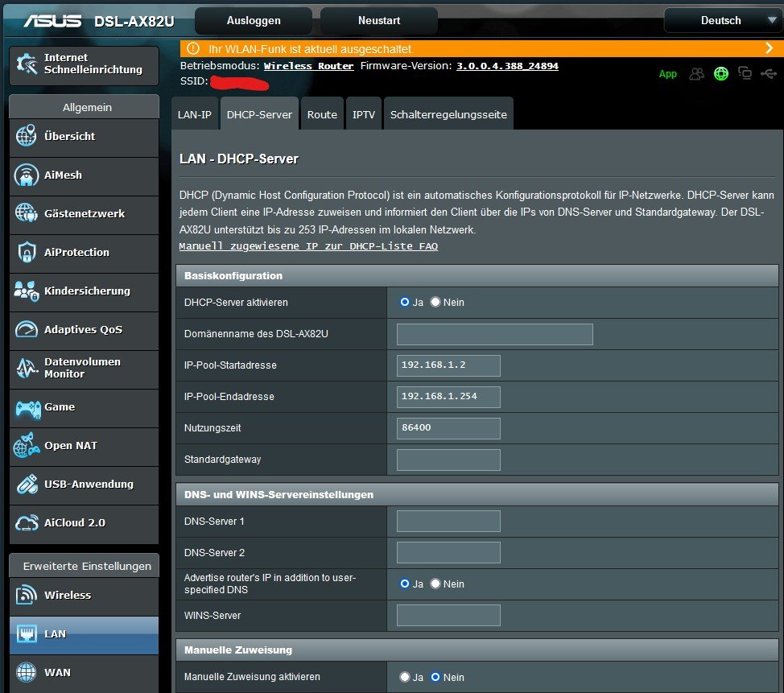Image resolution: width=784 pixels, height=693 pixels.
Task: Switch to the Schalterregelungsseite tab
Action: point(448,114)
